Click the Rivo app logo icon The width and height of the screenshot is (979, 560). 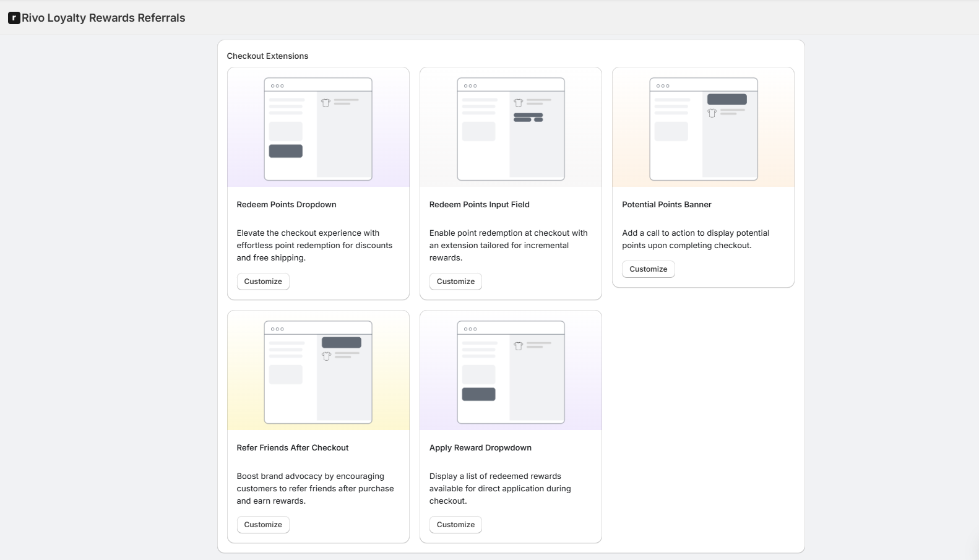[14, 18]
